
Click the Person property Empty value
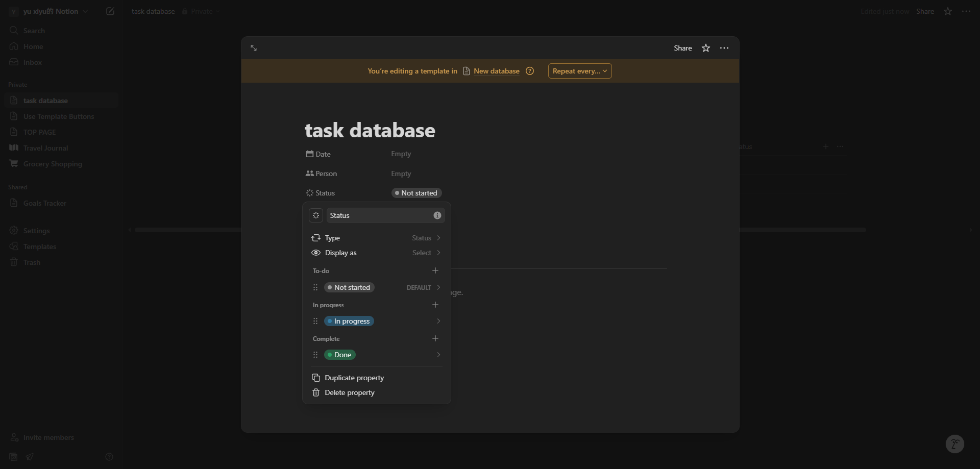(x=401, y=174)
